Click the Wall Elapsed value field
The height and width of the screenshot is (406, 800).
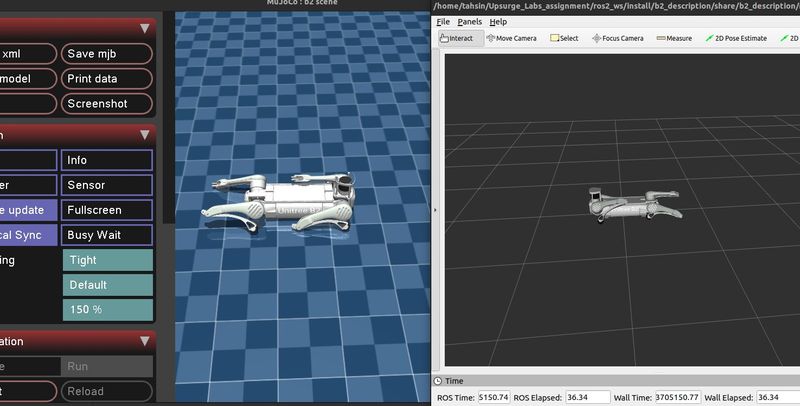[778, 397]
